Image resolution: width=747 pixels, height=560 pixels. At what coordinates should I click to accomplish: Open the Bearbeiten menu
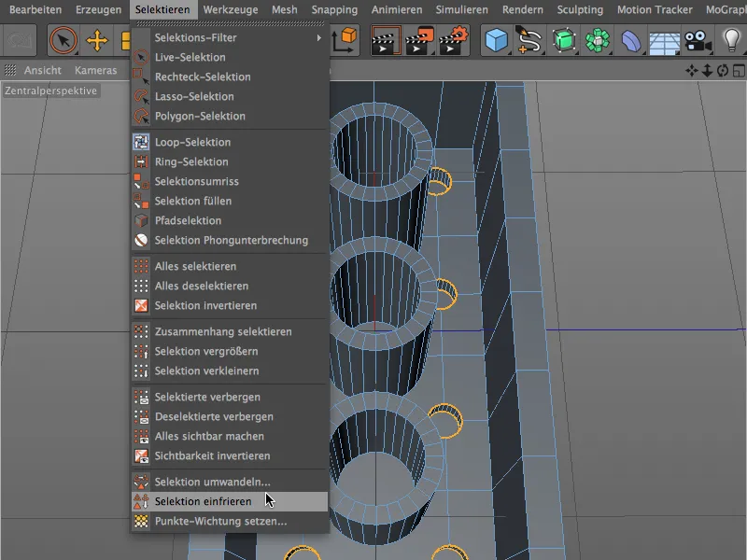(35, 9)
